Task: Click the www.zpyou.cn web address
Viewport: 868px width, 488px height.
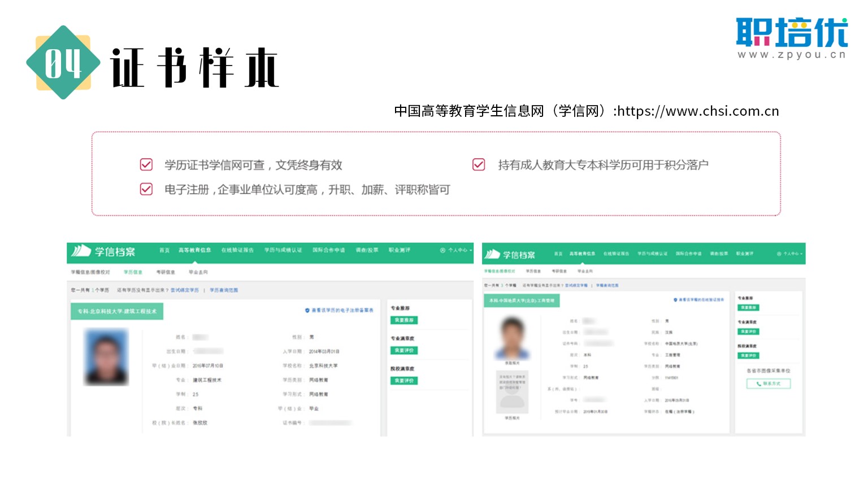Action: (x=792, y=55)
